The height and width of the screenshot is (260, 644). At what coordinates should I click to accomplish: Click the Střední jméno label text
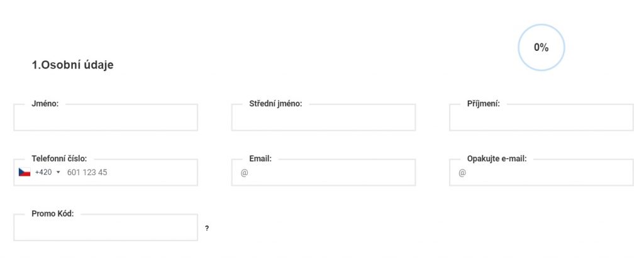(x=275, y=104)
